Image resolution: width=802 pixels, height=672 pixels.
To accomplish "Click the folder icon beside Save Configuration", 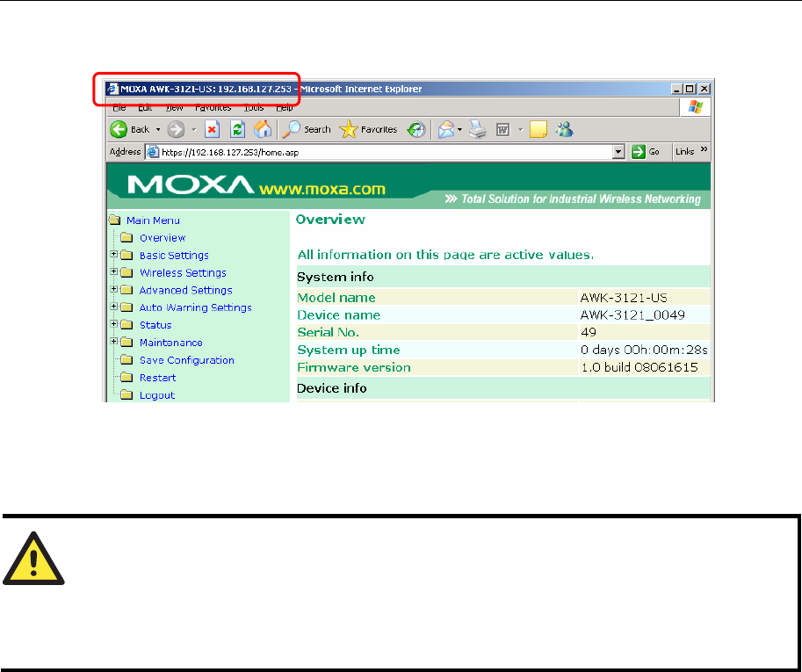I will point(126,360).
